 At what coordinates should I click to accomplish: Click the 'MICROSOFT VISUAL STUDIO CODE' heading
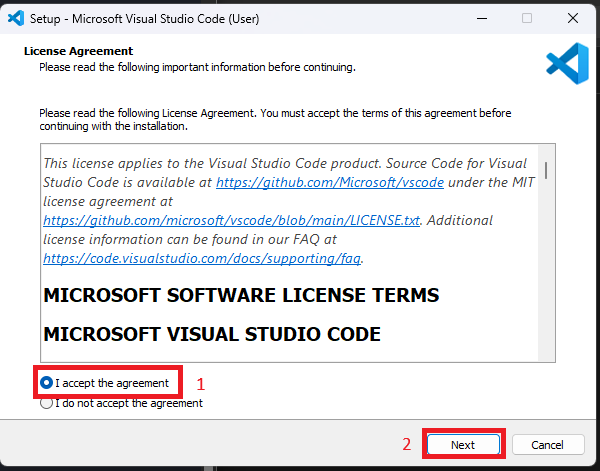212,334
